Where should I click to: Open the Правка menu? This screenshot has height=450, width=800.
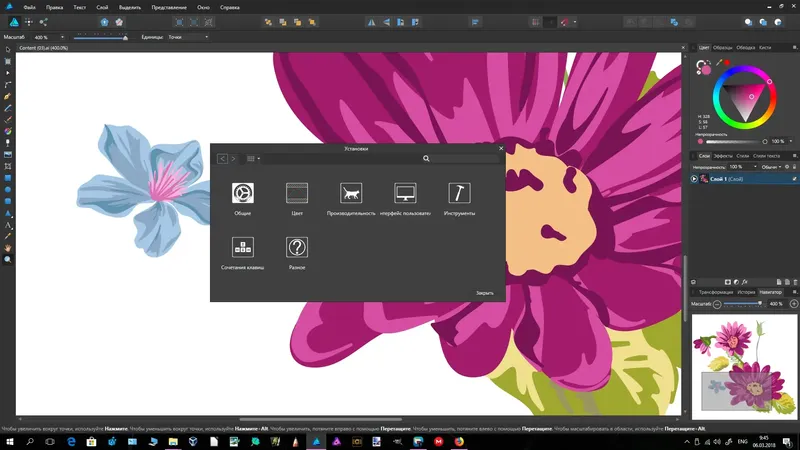pyautogui.click(x=55, y=8)
